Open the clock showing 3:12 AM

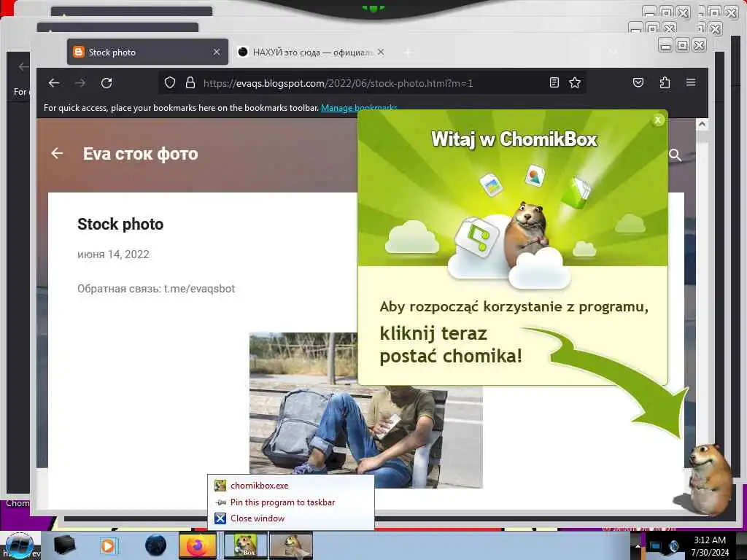pyautogui.click(x=710, y=546)
